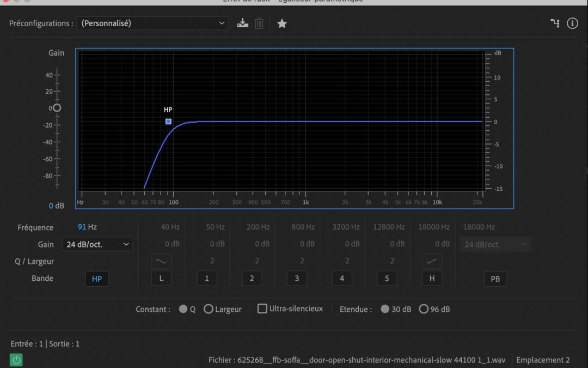Click the Fichier name text at the bottom
Viewport: 588px width, 368px height.
click(357, 360)
